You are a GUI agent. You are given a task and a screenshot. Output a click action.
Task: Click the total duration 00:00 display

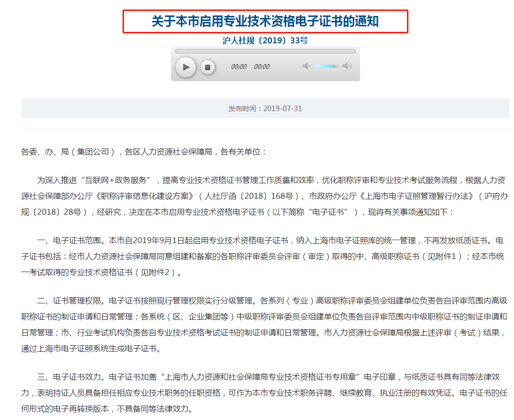(262, 66)
